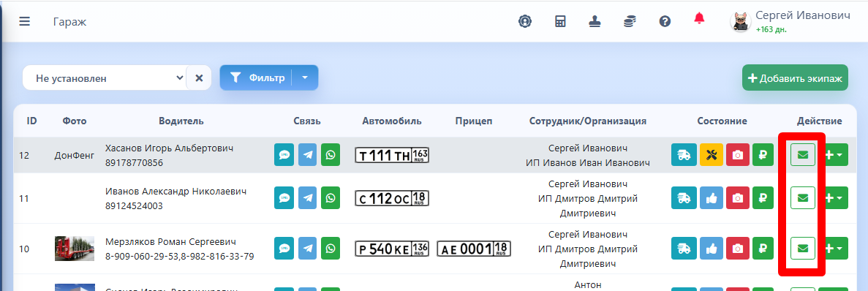The width and height of the screenshot is (868, 291).
Task: Click green ruble icon in row 12
Action: (763, 155)
